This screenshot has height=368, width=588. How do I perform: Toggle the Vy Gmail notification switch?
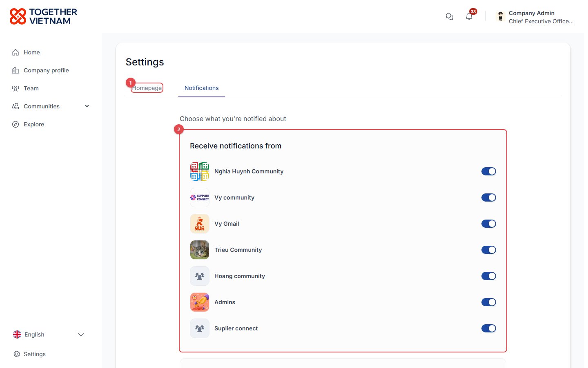click(489, 224)
